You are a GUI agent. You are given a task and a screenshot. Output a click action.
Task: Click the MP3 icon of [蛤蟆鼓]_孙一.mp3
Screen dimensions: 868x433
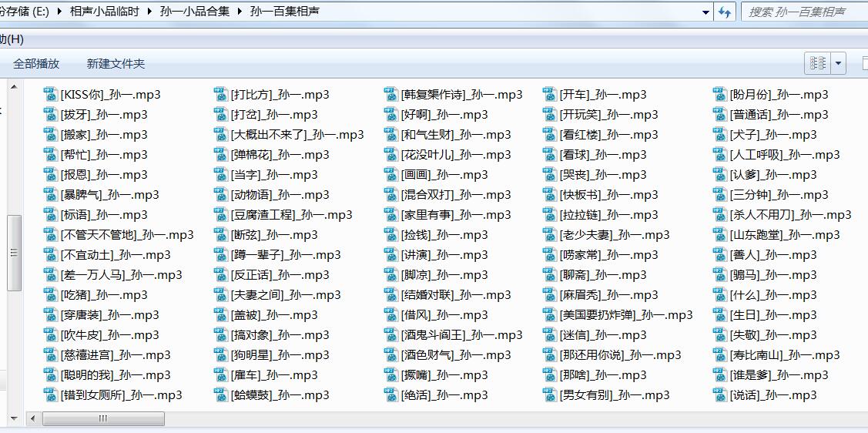[x=221, y=394]
